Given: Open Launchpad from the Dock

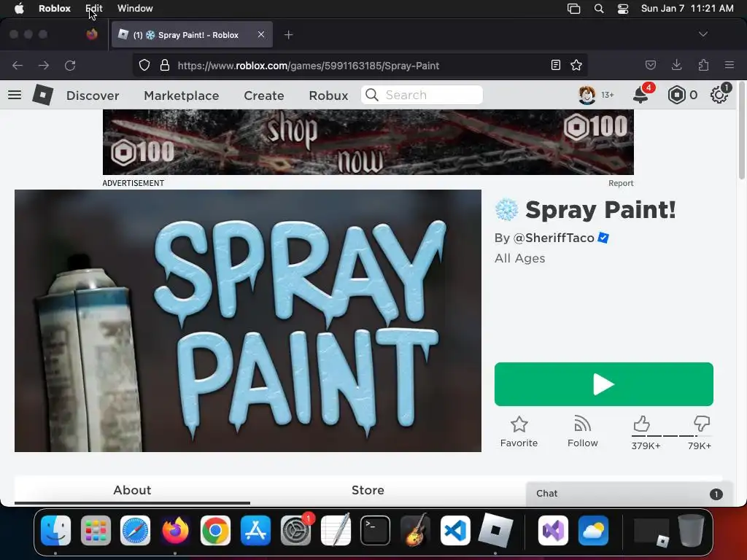Looking at the screenshot, I should (x=96, y=530).
